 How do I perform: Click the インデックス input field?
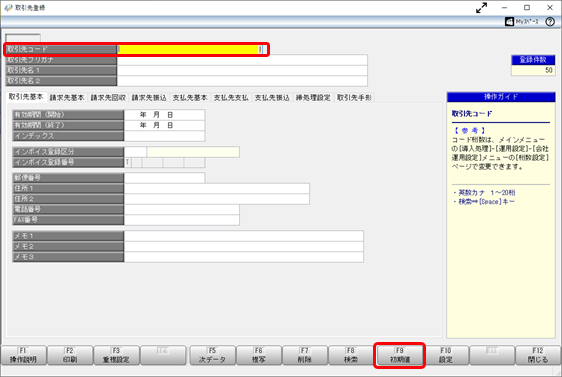[x=165, y=136]
